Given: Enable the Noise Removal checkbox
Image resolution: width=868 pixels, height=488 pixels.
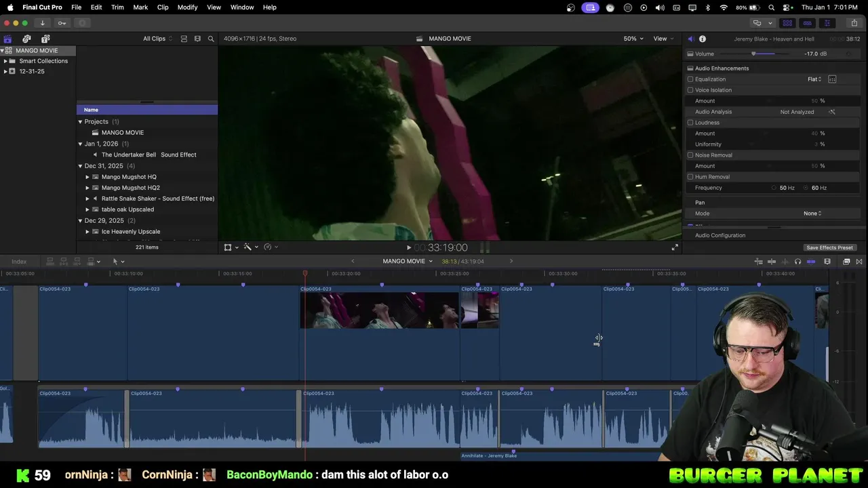Looking at the screenshot, I should tap(690, 155).
